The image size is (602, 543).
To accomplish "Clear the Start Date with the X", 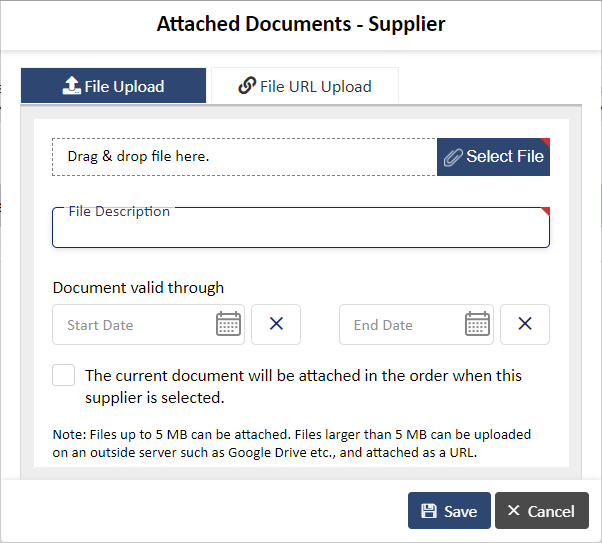I will (276, 324).
